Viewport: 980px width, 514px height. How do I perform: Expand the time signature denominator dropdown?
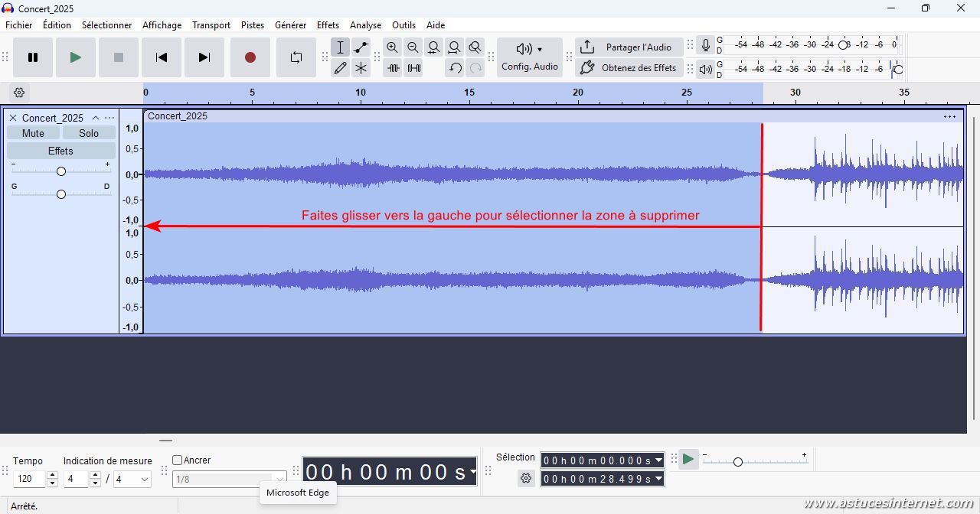point(143,480)
